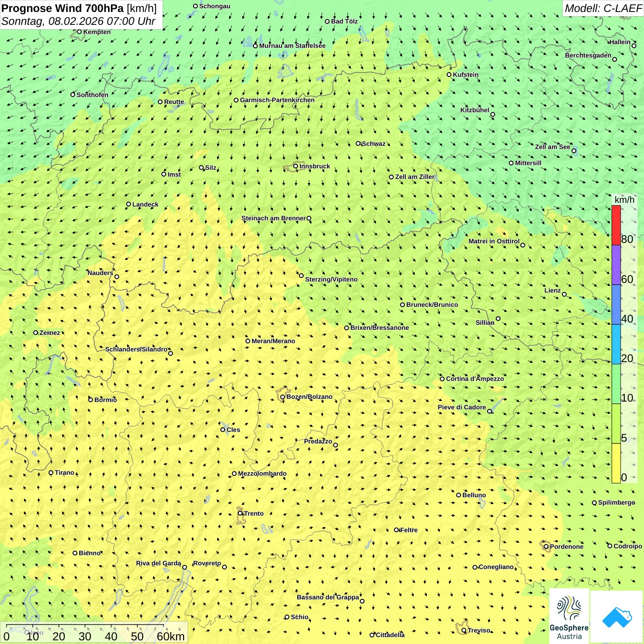
Task: Select the Landeck city label
Action: point(145,204)
